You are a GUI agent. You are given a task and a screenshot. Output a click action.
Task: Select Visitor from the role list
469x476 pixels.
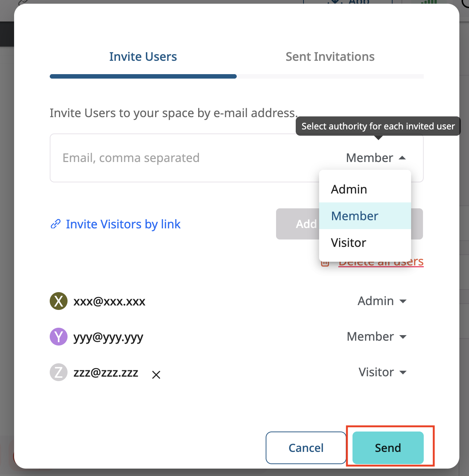click(x=348, y=242)
